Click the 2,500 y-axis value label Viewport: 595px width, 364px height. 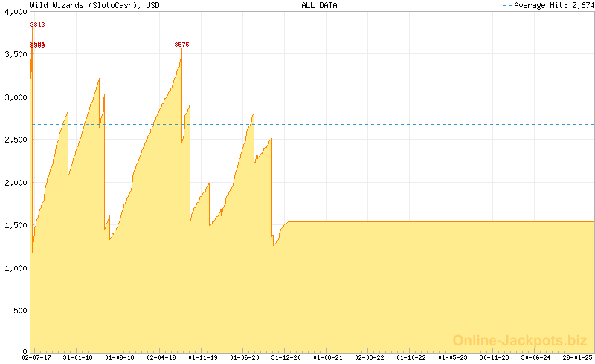pyautogui.click(x=15, y=140)
